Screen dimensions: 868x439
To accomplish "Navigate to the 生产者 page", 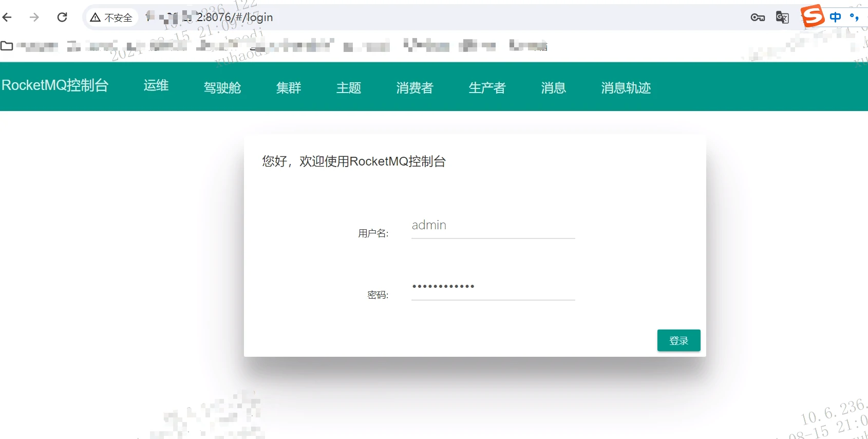I will [x=487, y=88].
